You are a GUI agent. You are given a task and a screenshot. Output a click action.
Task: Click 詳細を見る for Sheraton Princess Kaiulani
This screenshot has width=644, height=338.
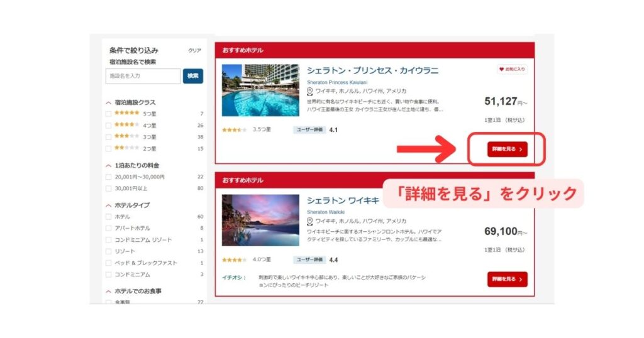pos(507,150)
